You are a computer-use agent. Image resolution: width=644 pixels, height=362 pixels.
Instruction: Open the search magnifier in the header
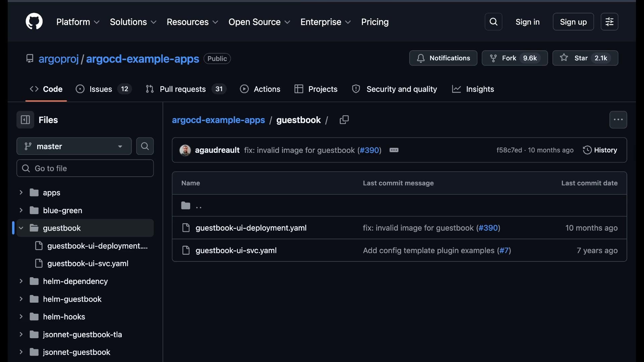pyautogui.click(x=493, y=22)
